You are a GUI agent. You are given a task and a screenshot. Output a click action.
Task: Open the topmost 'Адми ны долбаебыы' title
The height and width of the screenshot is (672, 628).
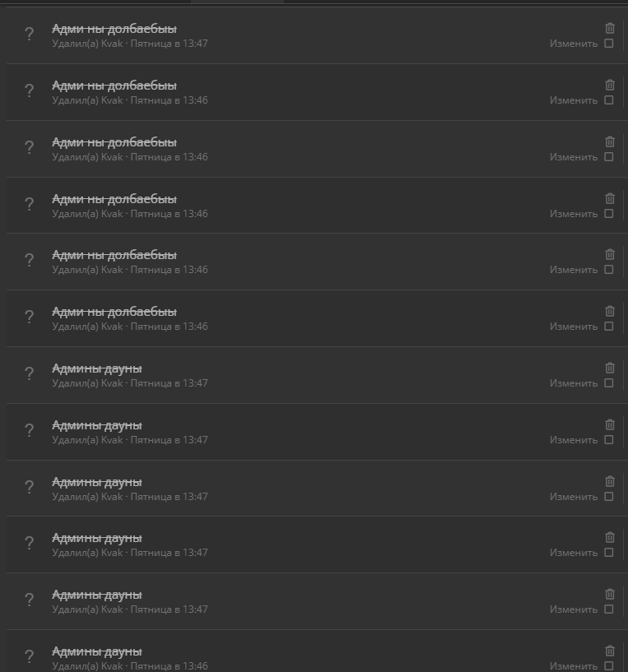[x=114, y=29]
